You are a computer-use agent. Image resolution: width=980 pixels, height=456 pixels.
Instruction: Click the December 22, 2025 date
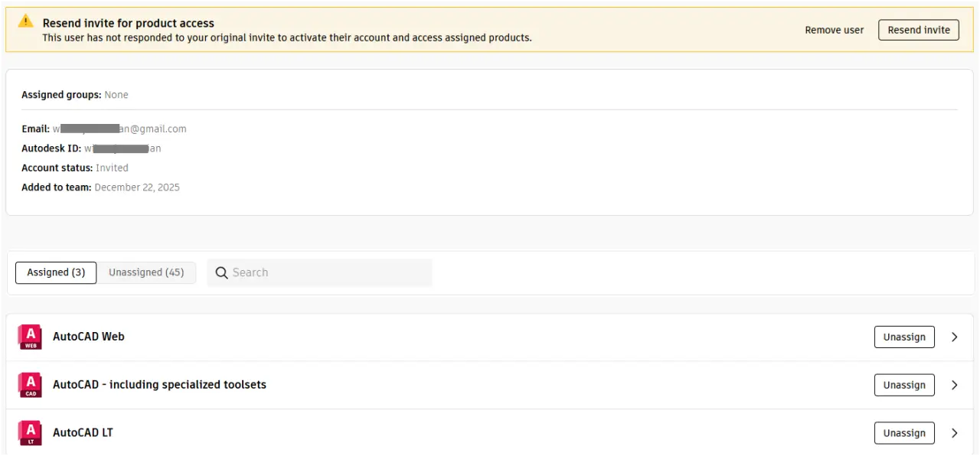[137, 187]
